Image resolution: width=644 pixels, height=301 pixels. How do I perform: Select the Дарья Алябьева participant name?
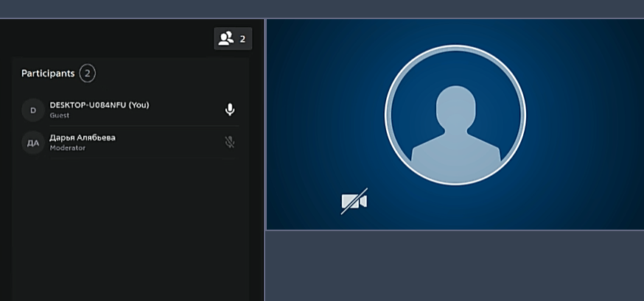(82, 138)
